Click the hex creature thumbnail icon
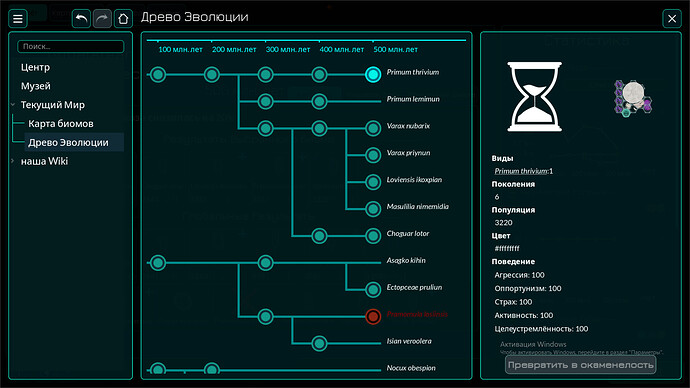This screenshot has width=690, height=388. 633,98
